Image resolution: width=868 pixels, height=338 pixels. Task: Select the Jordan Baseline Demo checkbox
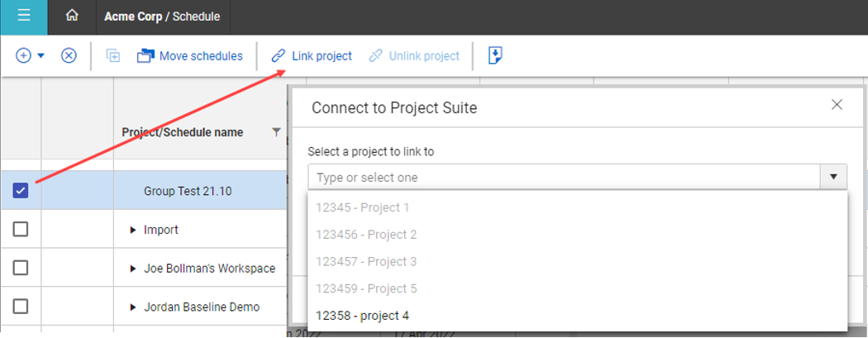click(x=21, y=307)
